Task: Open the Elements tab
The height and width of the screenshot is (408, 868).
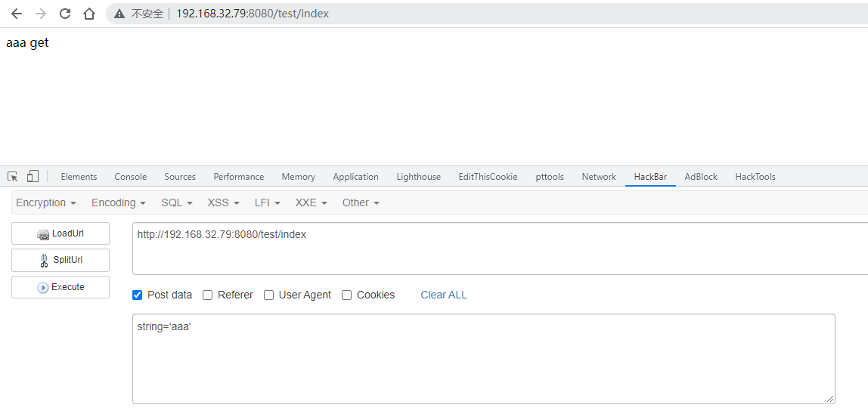Action: [79, 177]
